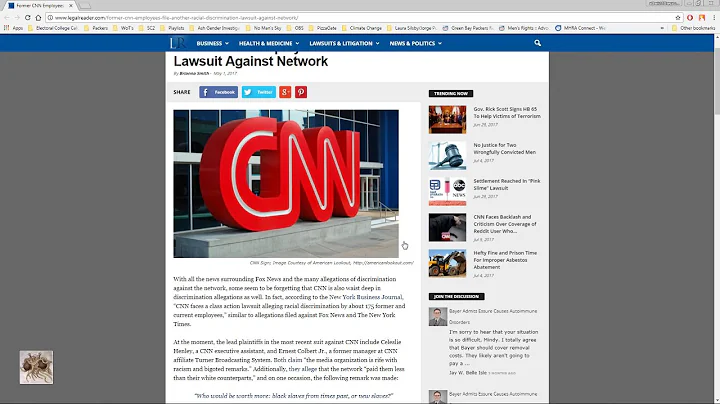Open the Climate Change bookmark folder
720x404 pixels.
coord(362,28)
